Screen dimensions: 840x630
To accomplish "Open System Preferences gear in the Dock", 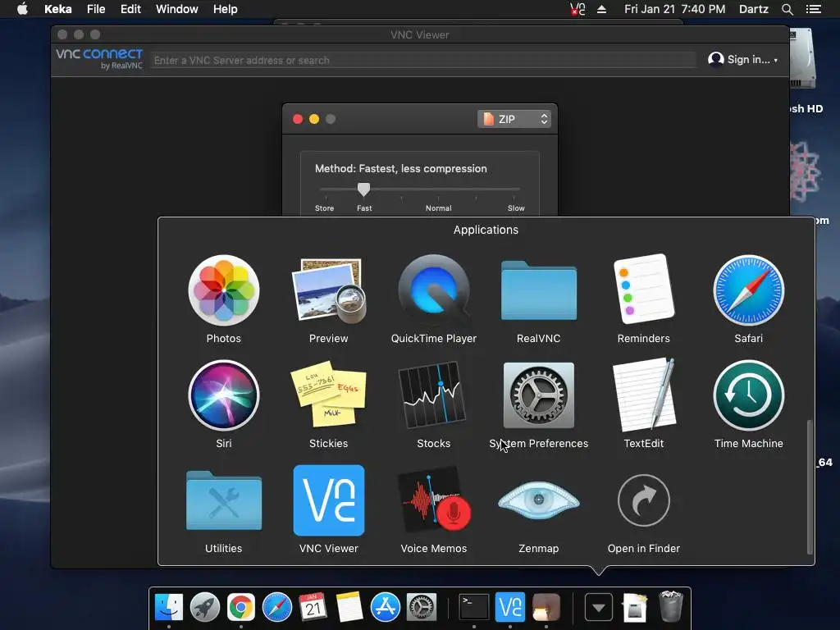I will click(422, 608).
